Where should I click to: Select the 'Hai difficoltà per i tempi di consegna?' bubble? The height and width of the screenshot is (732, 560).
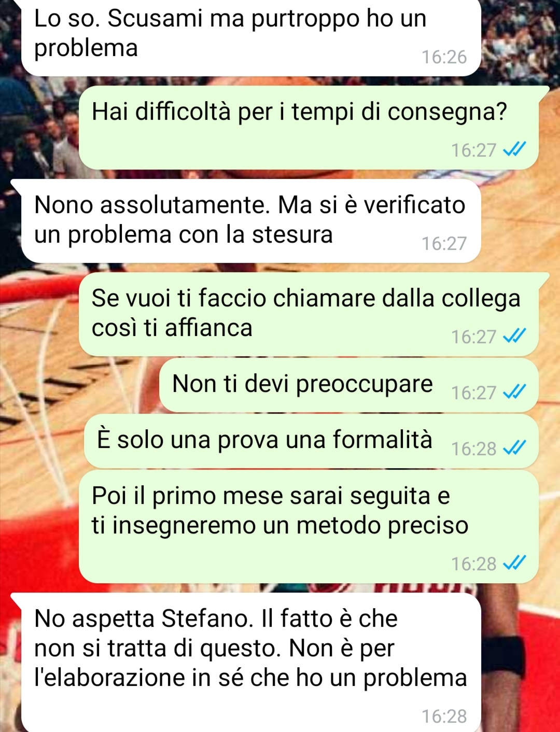[309, 128]
